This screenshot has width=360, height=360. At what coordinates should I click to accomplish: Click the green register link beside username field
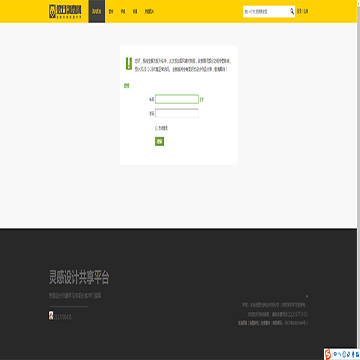click(202, 99)
